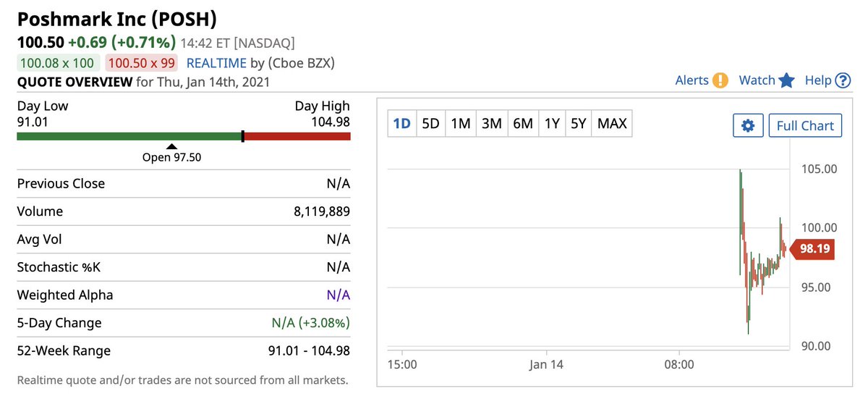Switch chart to 1M range
Screen dimensions: 868x399
(461, 123)
